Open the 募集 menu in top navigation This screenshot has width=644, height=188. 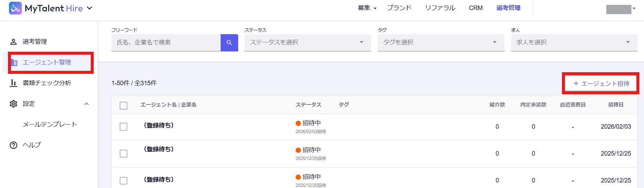coord(367,8)
